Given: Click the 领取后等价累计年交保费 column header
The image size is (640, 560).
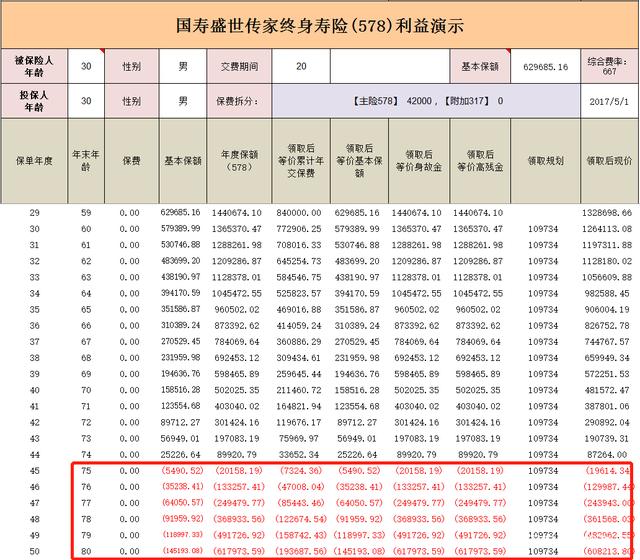Looking at the screenshot, I should pos(301,161).
